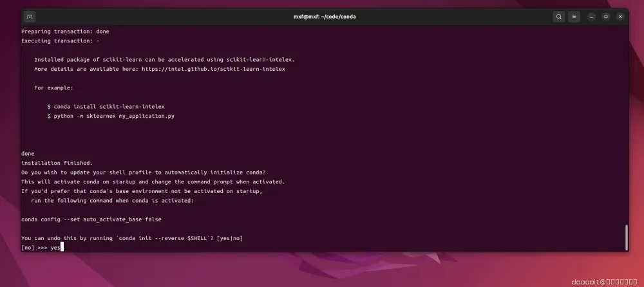Open a new terminal tab
The image size is (644, 287).
pyautogui.click(x=30, y=17)
